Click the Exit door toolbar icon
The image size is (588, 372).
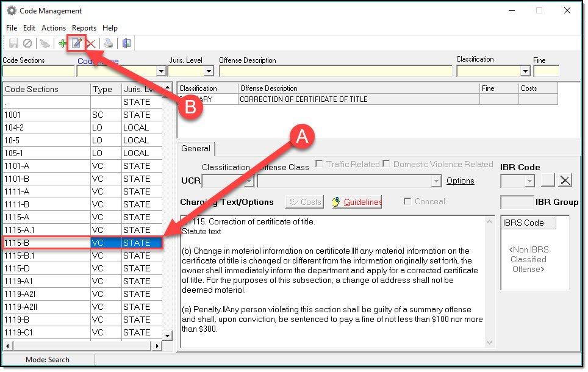tap(126, 43)
